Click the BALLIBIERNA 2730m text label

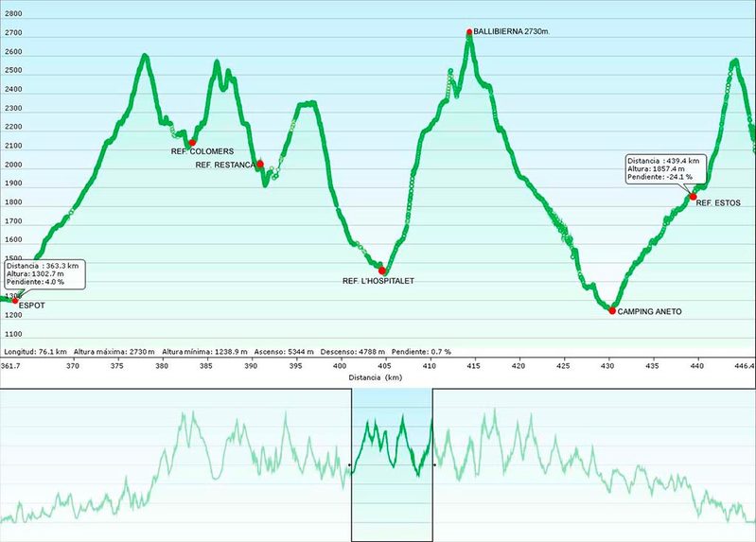click(512, 32)
